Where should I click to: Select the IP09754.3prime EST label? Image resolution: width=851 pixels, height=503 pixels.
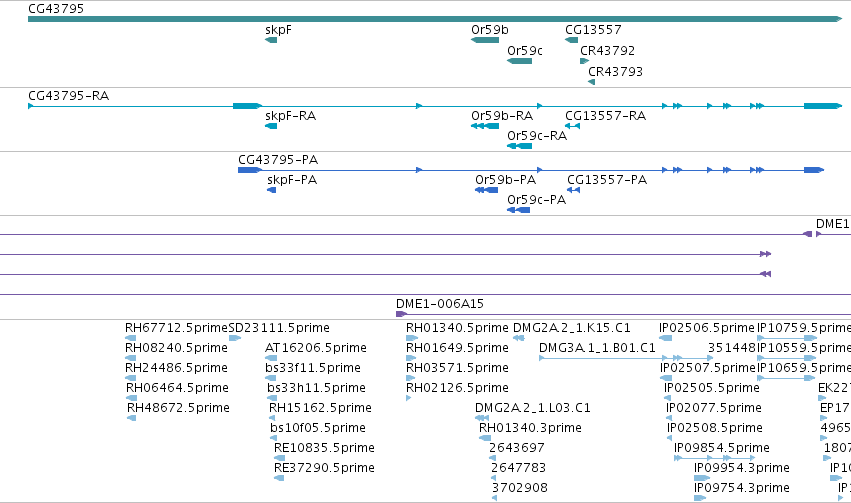point(742,488)
